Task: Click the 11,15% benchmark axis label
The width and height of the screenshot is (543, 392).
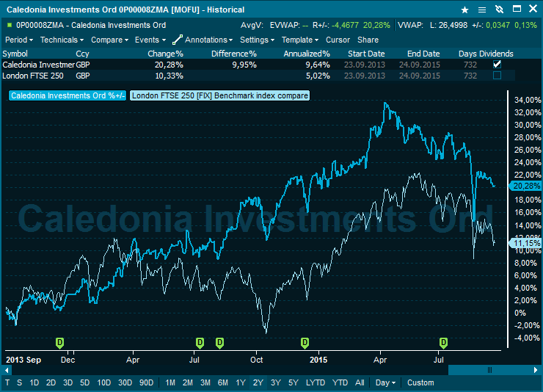Action: (526, 243)
